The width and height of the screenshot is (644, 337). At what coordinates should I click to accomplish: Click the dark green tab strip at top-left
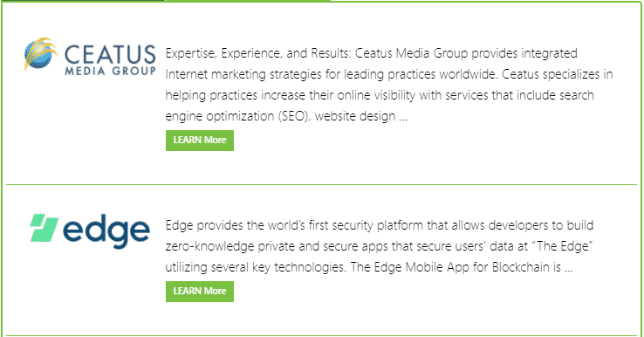tap(82, 1)
